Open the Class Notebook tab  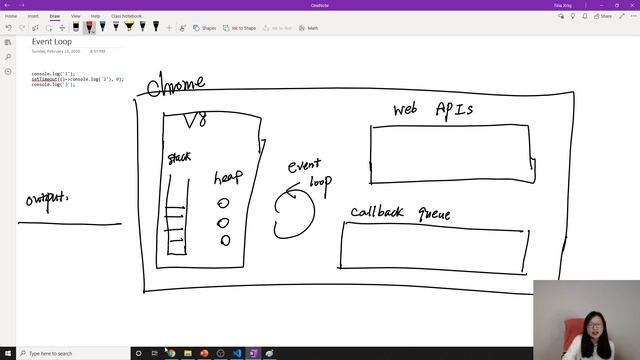click(126, 16)
